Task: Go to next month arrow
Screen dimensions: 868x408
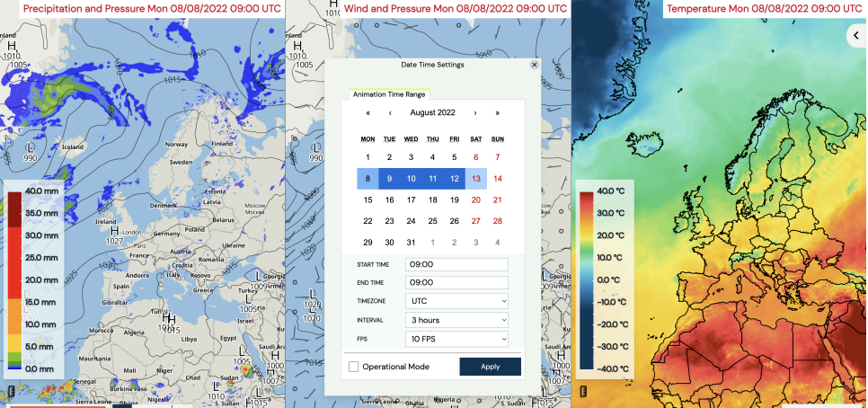Action: pyautogui.click(x=475, y=113)
